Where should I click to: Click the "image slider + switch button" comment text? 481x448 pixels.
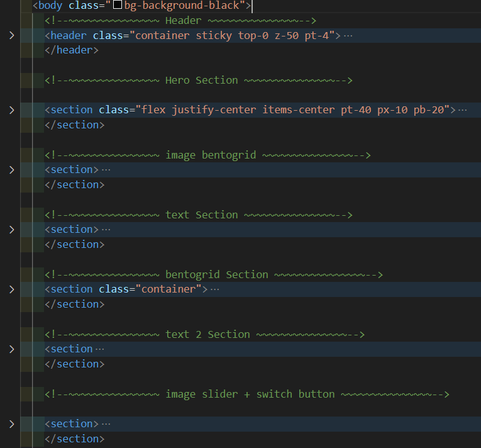point(250,395)
